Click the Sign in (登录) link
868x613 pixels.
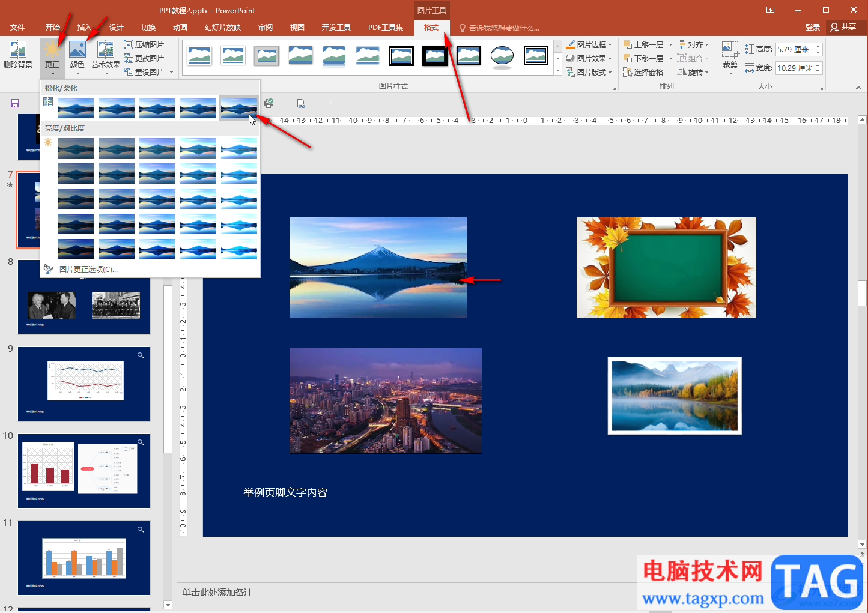click(812, 28)
